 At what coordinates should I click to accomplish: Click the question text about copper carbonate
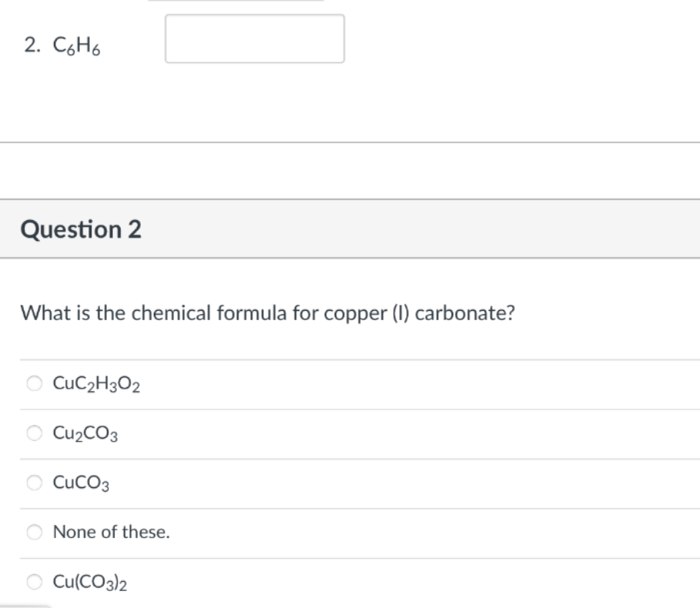pos(269,313)
